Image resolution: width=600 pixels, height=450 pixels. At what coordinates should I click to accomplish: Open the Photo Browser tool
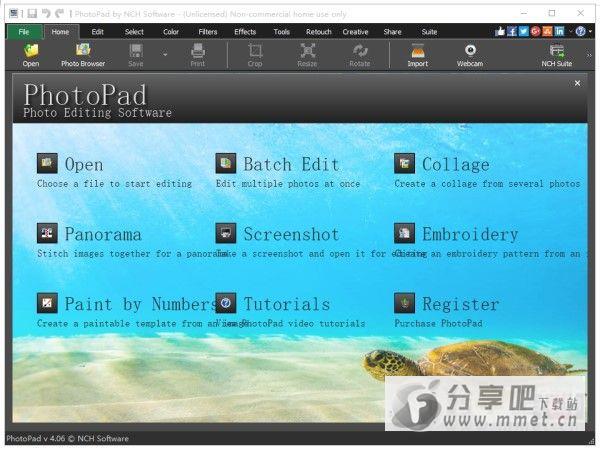(83, 55)
